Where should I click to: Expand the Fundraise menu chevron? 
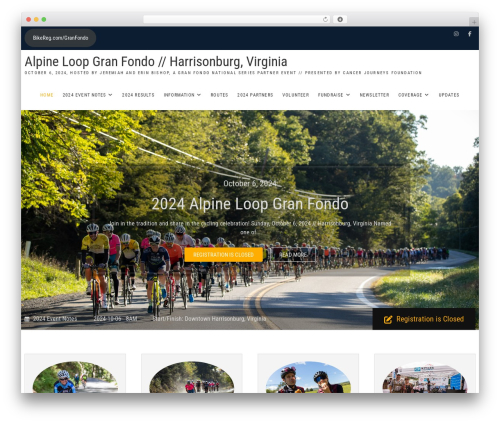tap(348, 95)
